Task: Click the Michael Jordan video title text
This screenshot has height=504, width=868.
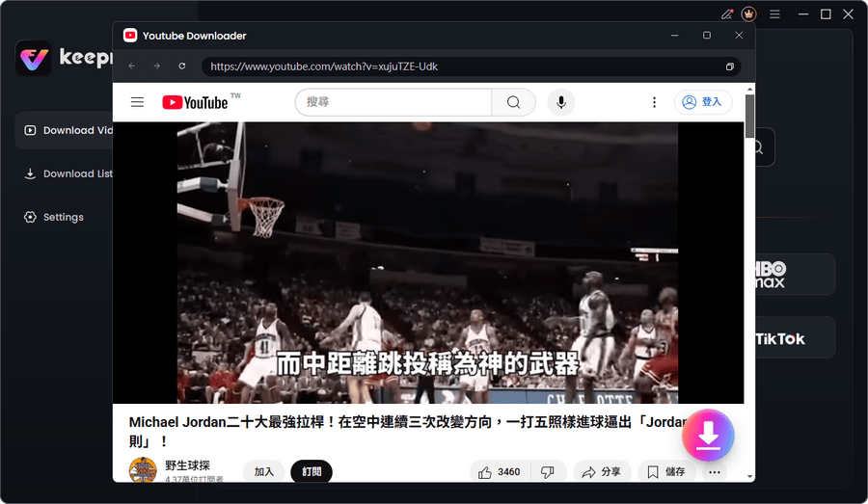Action: click(410, 432)
